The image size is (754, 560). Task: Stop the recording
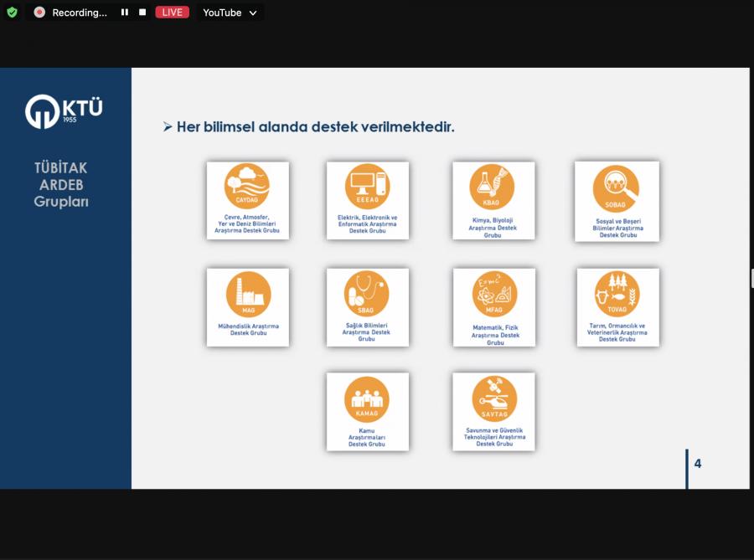142,13
